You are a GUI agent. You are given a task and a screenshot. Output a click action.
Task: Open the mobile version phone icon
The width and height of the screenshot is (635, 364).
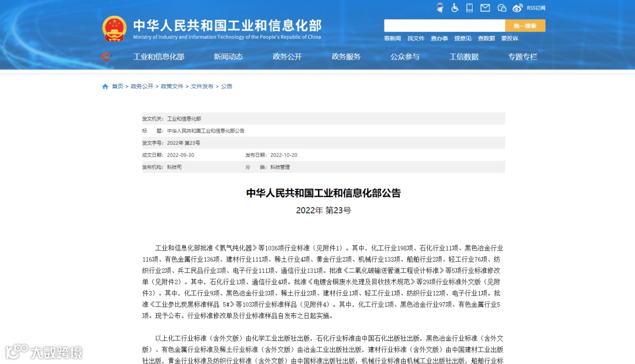[x=469, y=8]
